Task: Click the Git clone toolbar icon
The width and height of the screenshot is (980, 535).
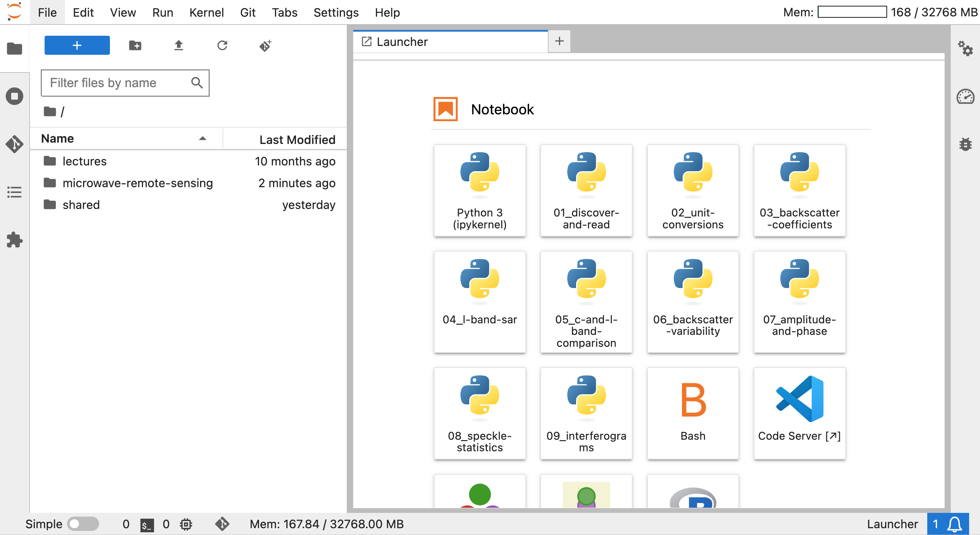Action: pyautogui.click(x=265, y=46)
